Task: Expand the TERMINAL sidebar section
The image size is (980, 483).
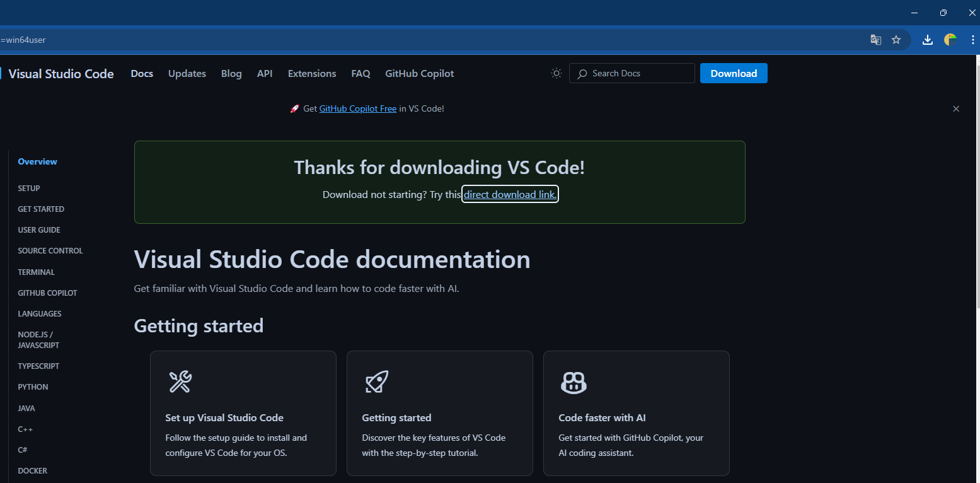Action: [x=37, y=272]
